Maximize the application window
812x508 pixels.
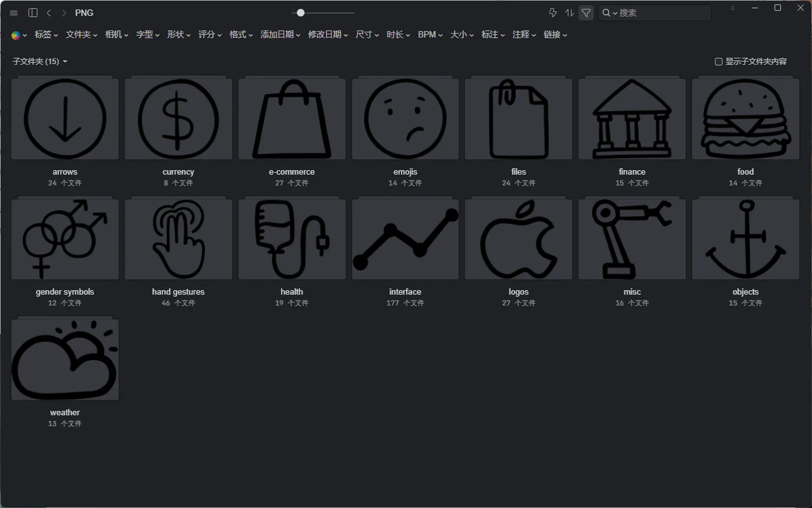click(778, 8)
